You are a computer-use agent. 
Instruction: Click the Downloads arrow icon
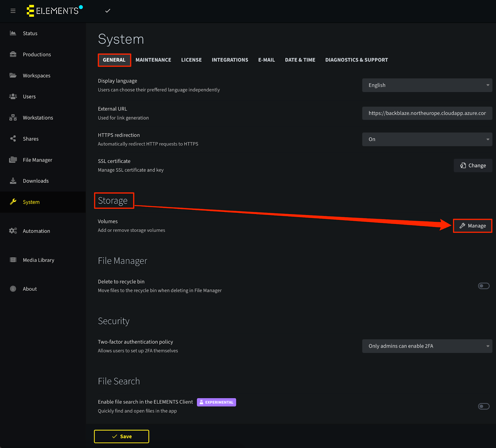coord(13,181)
